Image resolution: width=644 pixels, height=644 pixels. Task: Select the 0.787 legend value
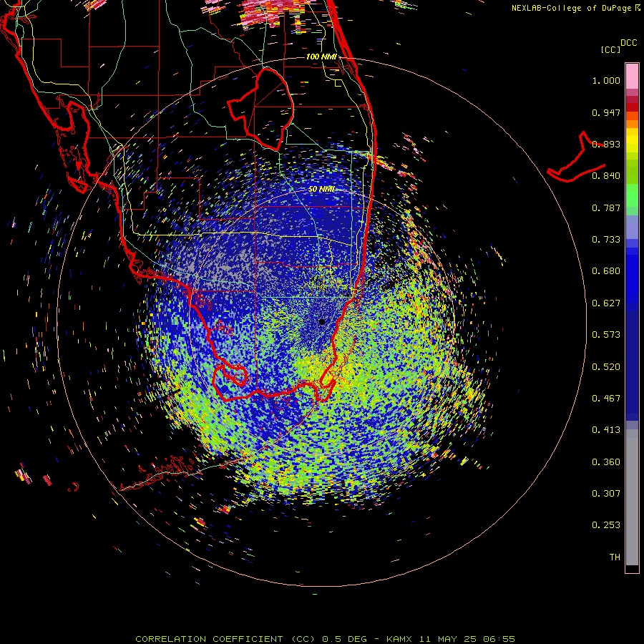tap(606, 208)
